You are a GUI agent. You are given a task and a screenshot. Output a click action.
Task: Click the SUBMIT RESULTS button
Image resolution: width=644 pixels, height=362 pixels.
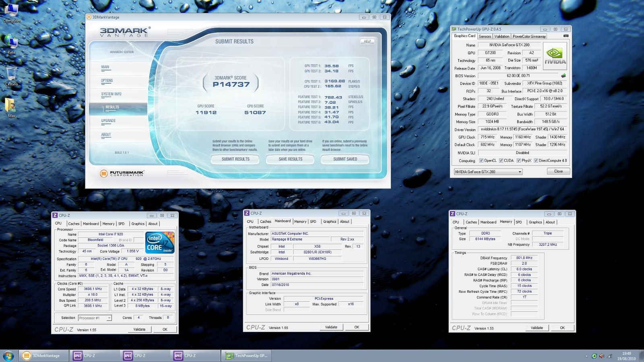coord(235,159)
